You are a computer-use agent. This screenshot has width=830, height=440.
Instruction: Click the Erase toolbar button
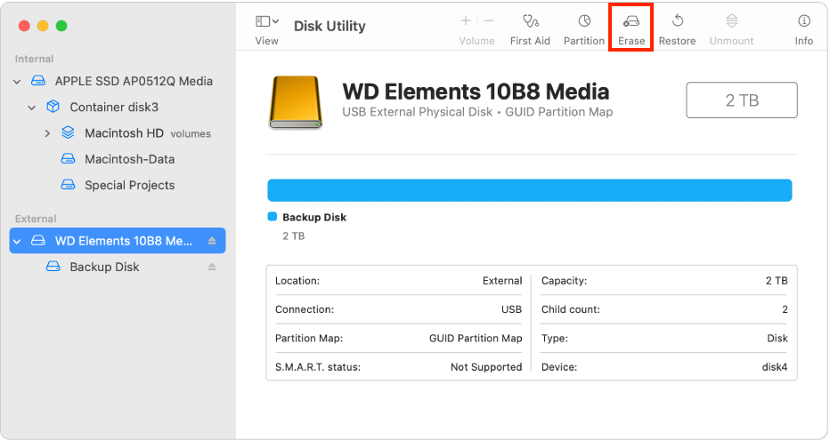(x=631, y=30)
